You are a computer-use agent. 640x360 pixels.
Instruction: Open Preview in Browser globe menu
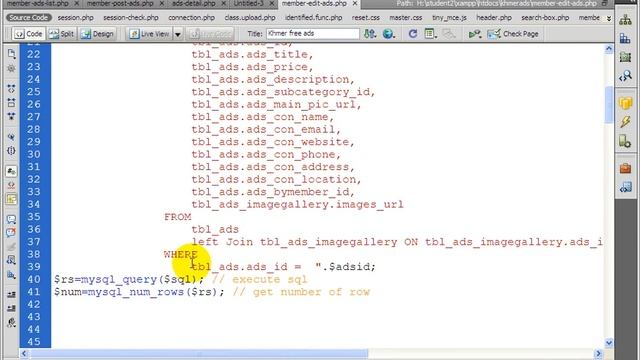coord(389,34)
